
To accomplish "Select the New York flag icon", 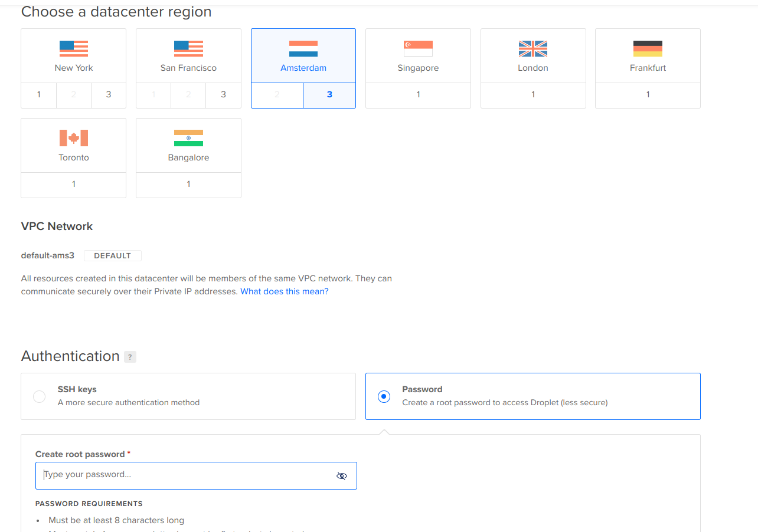I will pyautogui.click(x=74, y=48).
